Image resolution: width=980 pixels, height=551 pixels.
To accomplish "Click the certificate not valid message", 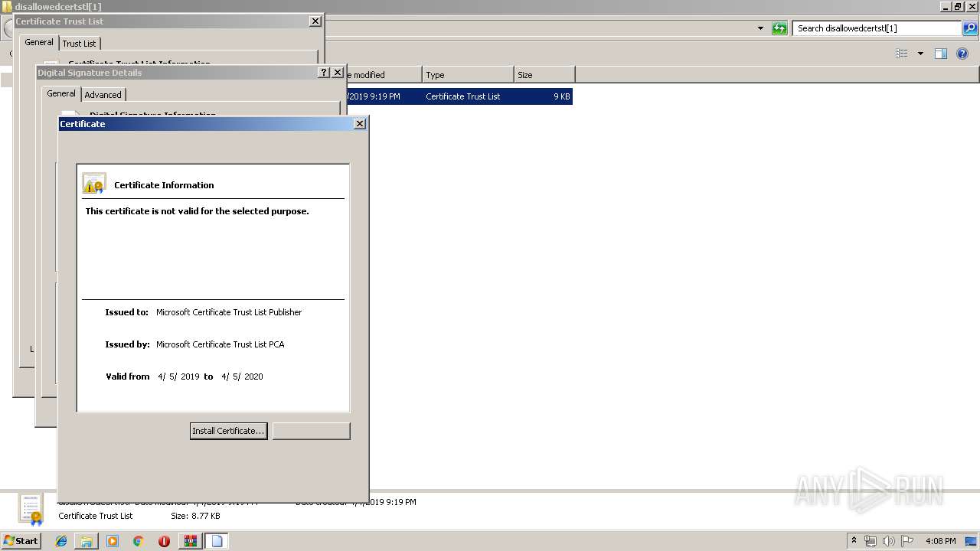I will [198, 211].
